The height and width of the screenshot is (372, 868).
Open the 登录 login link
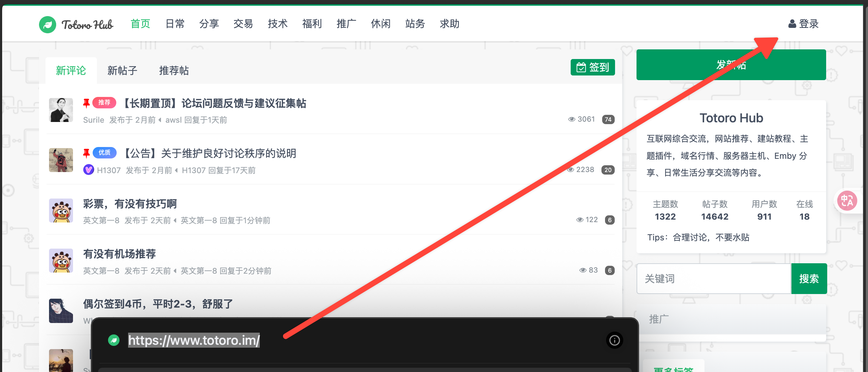point(804,24)
